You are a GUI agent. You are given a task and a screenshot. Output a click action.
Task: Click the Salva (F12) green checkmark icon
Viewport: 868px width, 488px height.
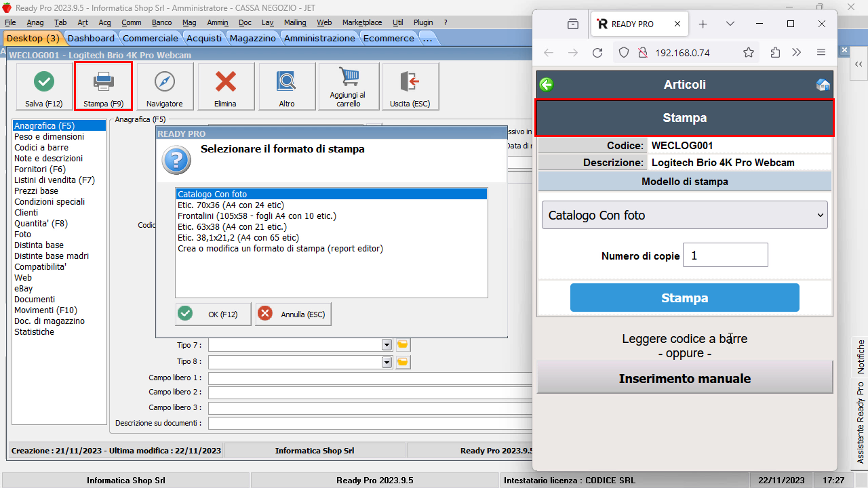coord(44,82)
